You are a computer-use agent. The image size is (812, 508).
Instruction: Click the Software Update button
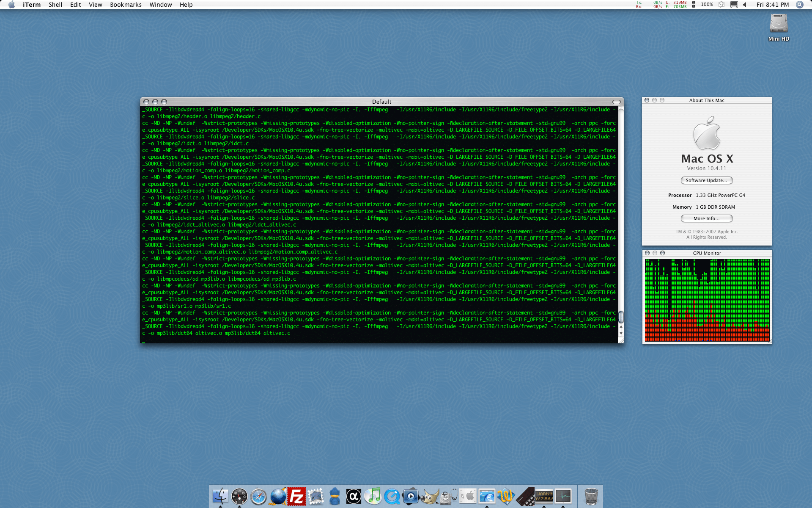(706, 180)
